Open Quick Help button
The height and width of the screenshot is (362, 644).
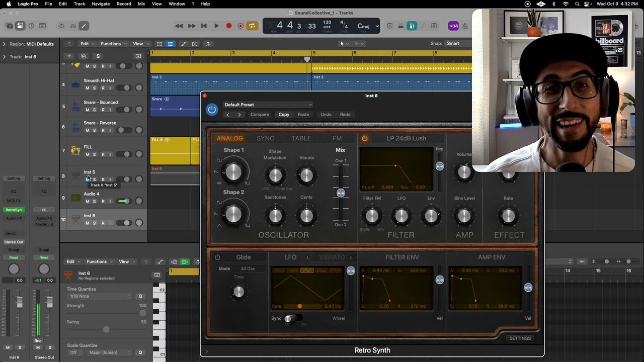coord(31,26)
